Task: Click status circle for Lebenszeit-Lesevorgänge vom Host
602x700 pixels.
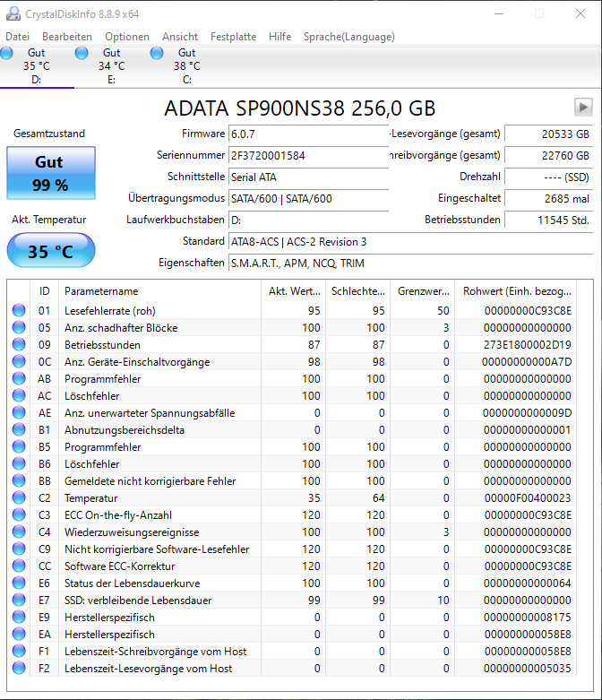Action: tap(19, 668)
